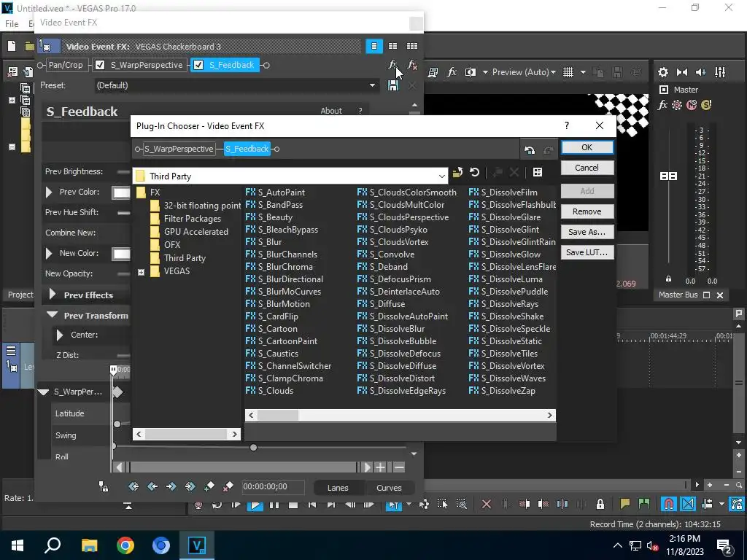This screenshot has width=747, height=560.
Task: Go to the previous keyframe
Action: tap(152, 486)
